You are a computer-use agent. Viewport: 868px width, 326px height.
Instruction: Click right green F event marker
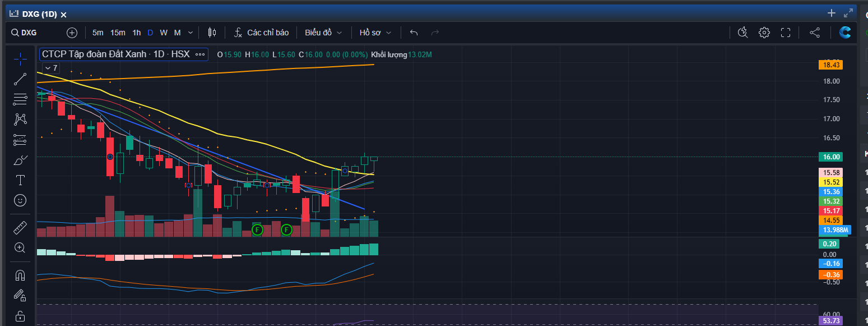[286, 229]
